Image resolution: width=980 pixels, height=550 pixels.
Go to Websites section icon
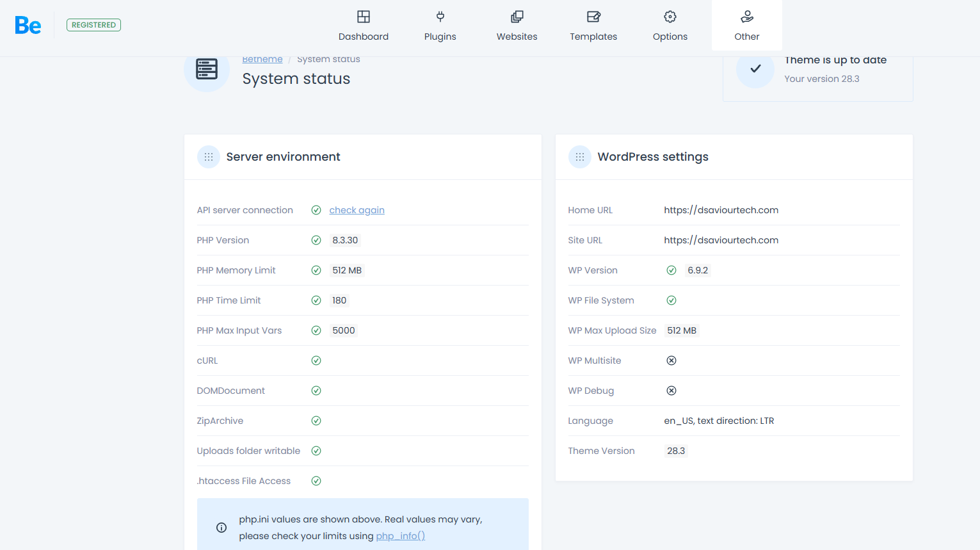[x=517, y=17]
